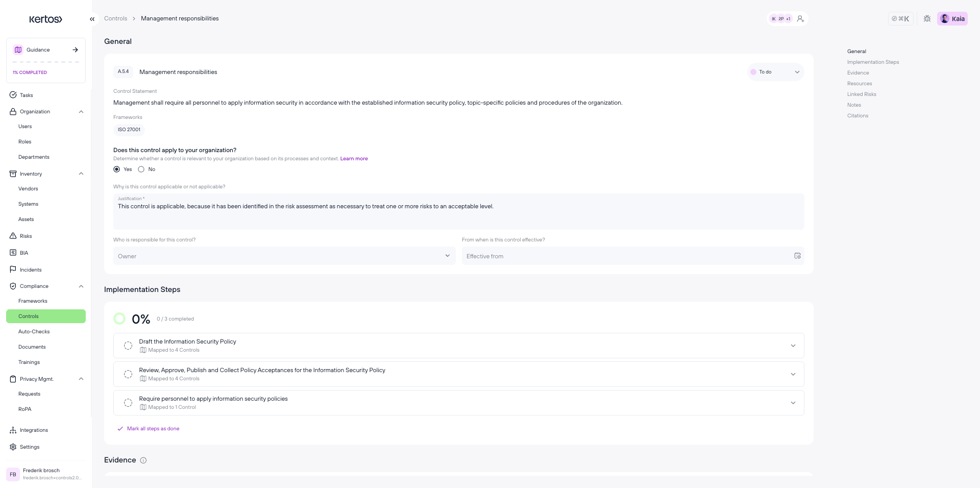This screenshot has width=980, height=488.
Task: Open Systems in sidebar
Action: (28, 204)
